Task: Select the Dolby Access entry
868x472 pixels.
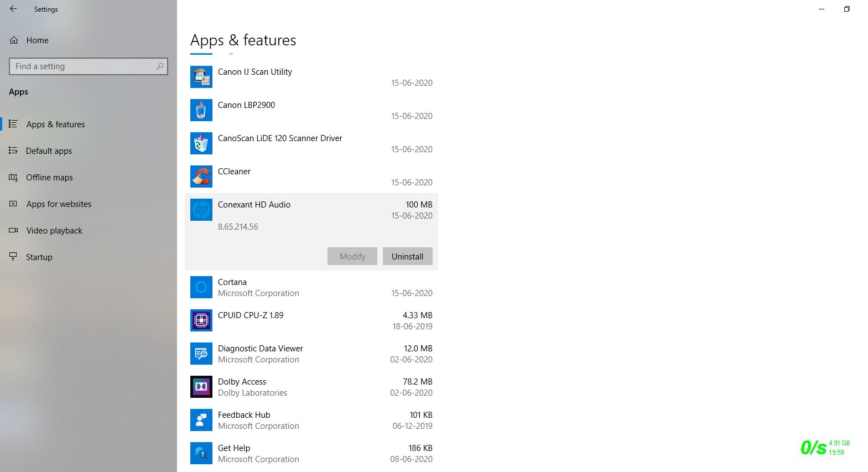Action: coord(311,387)
